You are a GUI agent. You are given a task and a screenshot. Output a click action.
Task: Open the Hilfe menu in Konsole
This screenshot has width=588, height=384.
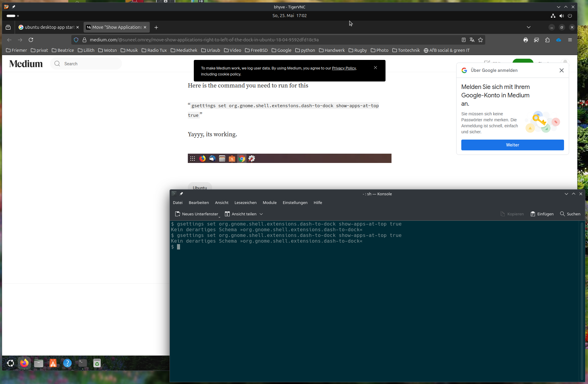[x=318, y=202]
